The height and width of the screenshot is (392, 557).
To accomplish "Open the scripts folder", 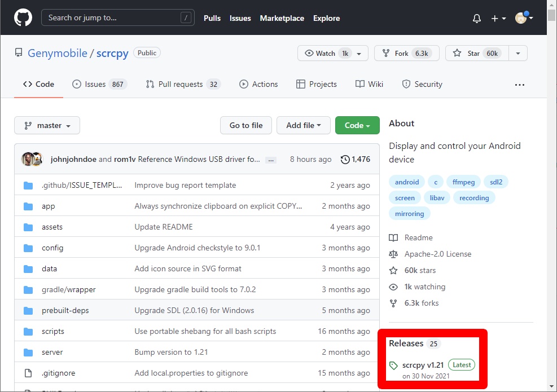I will [x=53, y=331].
